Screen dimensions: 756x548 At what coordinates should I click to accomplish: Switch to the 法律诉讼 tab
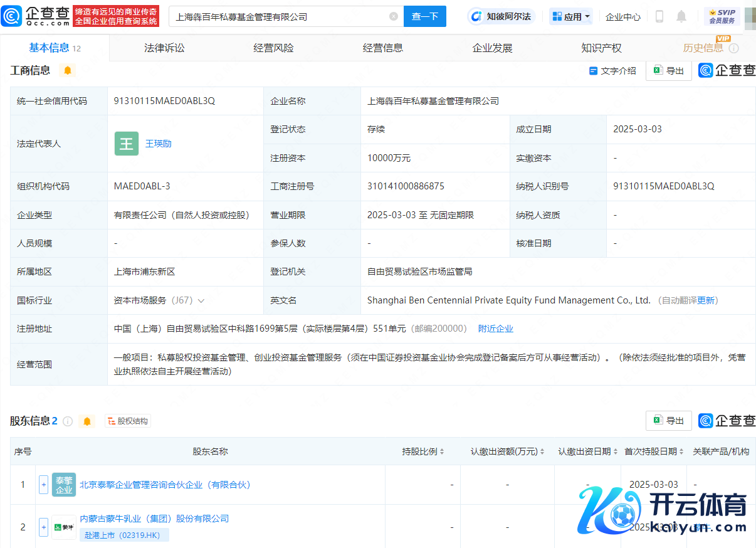pyautogui.click(x=164, y=48)
